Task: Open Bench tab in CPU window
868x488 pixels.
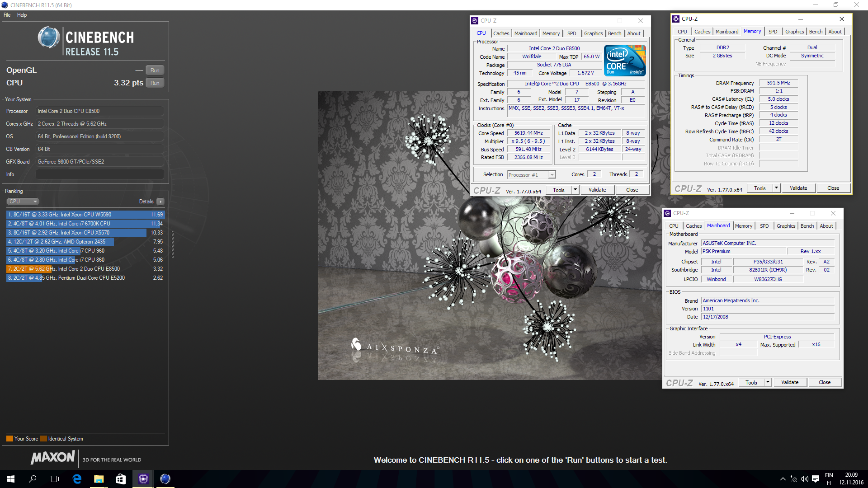Action: [614, 33]
